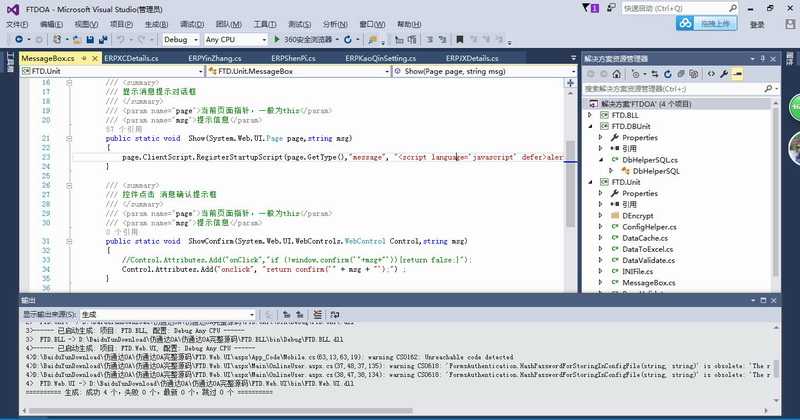Viewport: 800px width, 420px height.
Task: Open the 生成(B) menu
Action: click(156, 24)
